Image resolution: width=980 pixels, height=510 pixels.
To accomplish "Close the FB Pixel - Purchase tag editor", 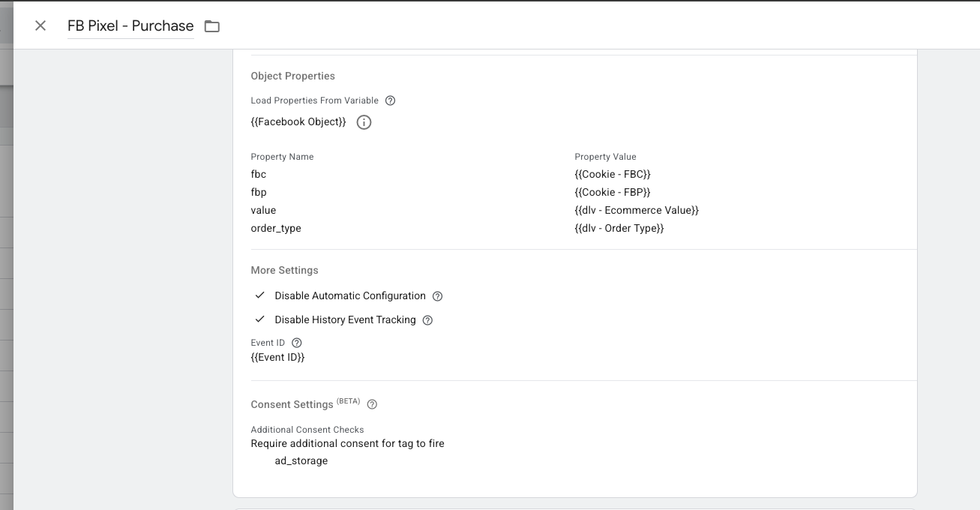I will [x=40, y=25].
